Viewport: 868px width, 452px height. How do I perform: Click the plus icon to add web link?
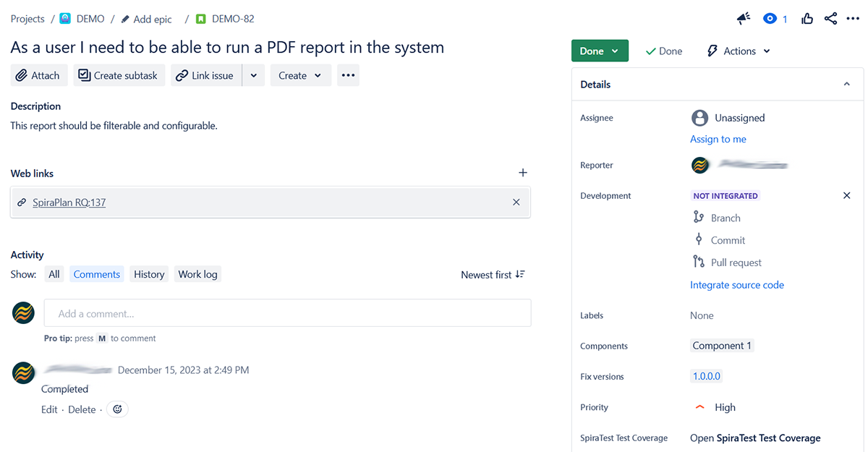pyautogui.click(x=523, y=173)
